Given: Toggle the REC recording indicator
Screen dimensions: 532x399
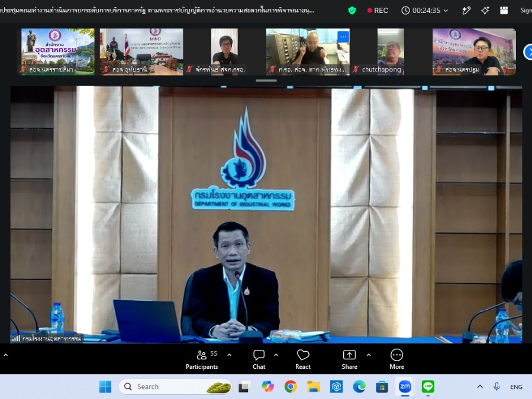Looking at the screenshot, I should (378, 11).
